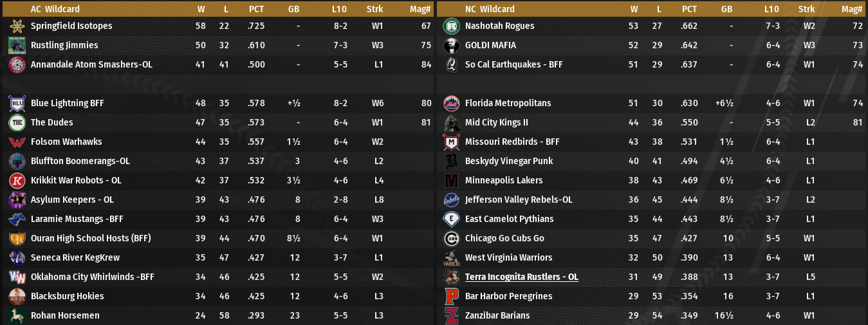Sort AC Wildcard by PCT column

tap(256, 9)
